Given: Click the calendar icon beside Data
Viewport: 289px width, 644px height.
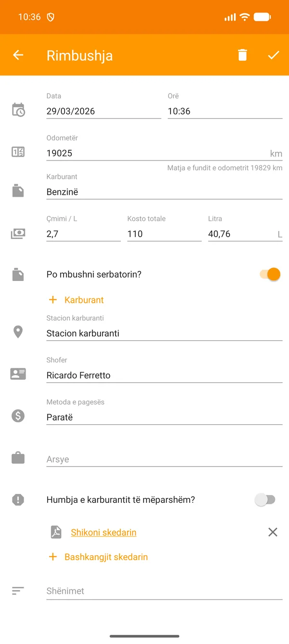Looking at the screenshot, I should click(x=18, y=110).
